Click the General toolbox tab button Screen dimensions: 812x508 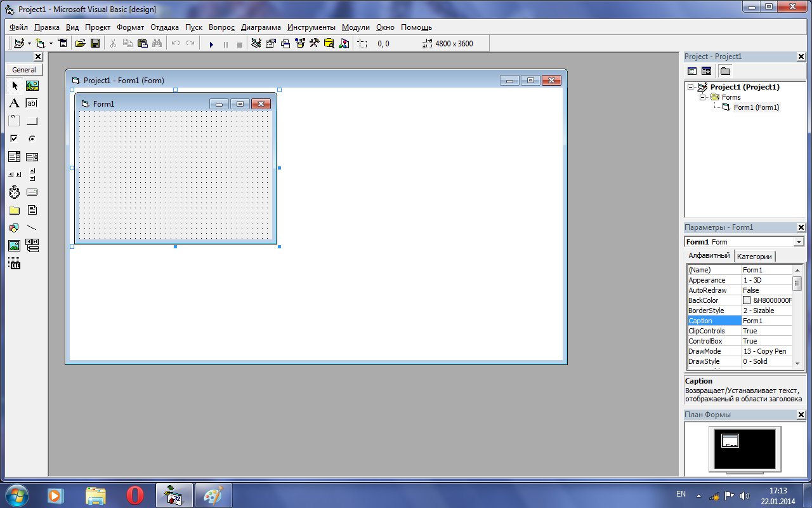point(24,70)
